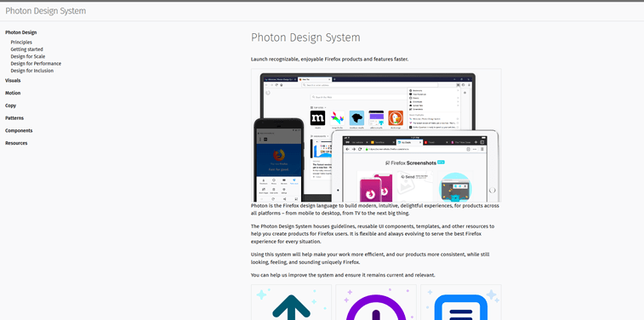The width and height of the screenshot is (644, 320).
Task: Select Design for Performance in sidebar
Action: [x=36, y=64]
